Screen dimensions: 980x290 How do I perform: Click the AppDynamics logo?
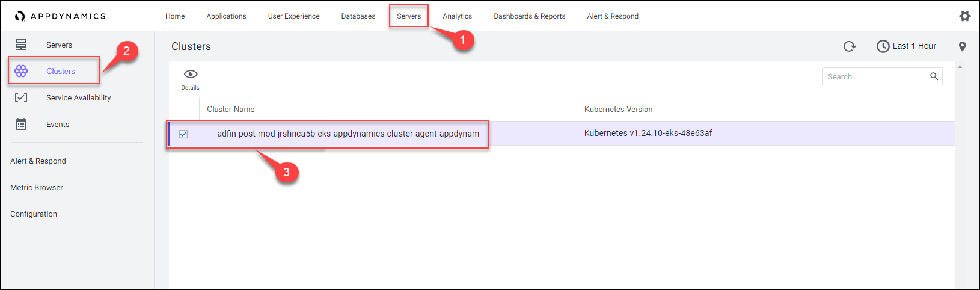pos(60,16)
